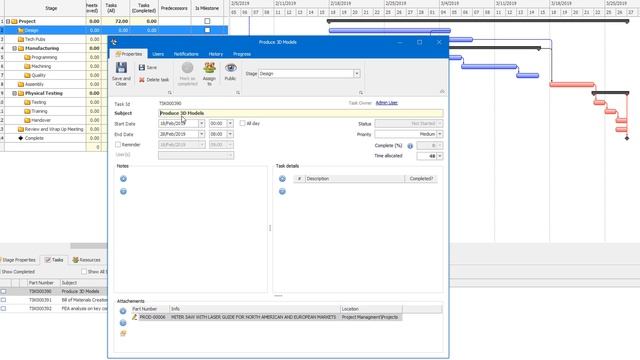The width and height of the screenshot is (640, 360).
Task: Toggle the Public eye icon
Action: 231,68
